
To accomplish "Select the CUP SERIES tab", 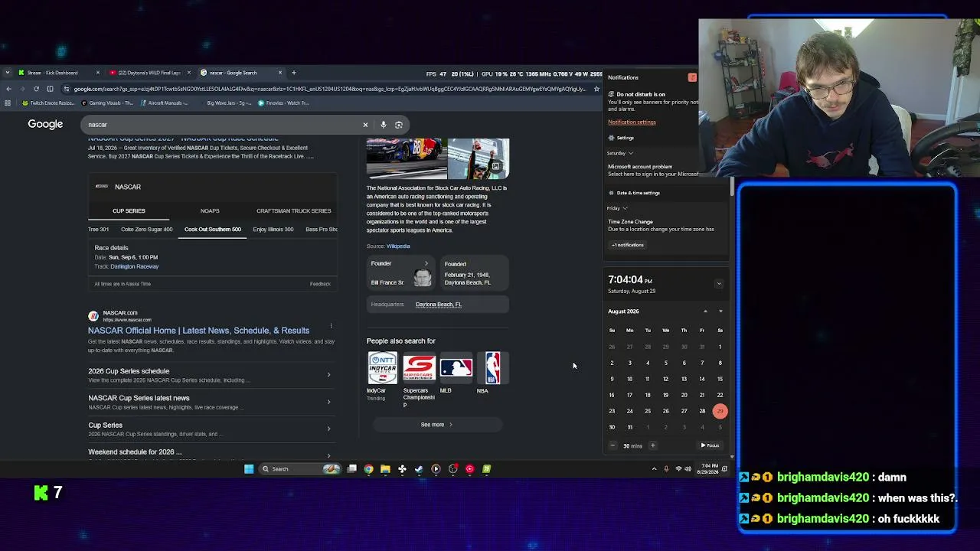I will click(x=129, y=210).
